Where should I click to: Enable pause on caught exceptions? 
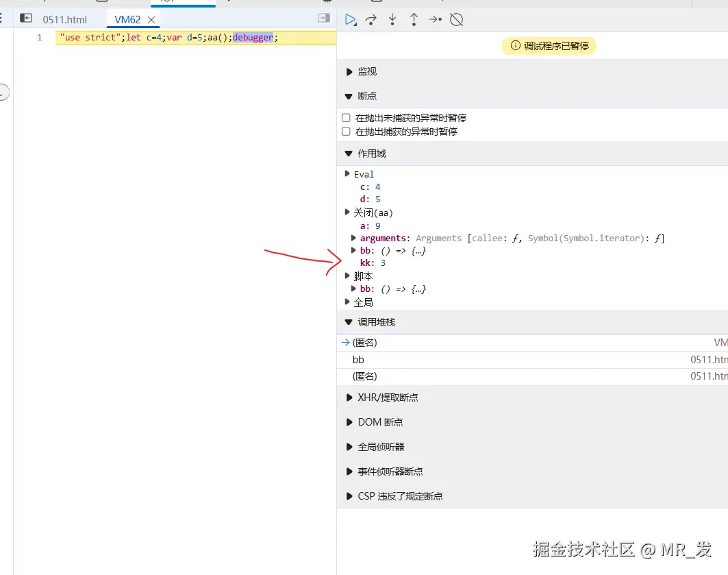(x=347, y=131)
